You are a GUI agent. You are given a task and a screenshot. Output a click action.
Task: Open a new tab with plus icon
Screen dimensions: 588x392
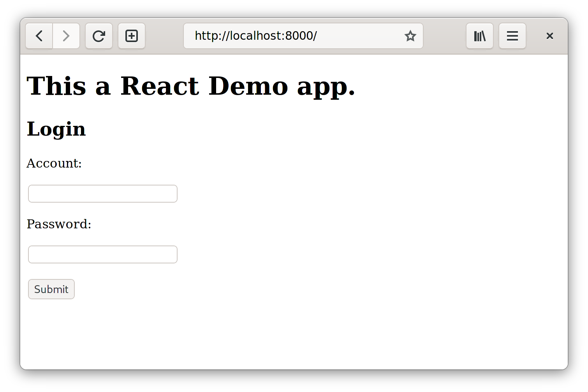coord(132,36)
